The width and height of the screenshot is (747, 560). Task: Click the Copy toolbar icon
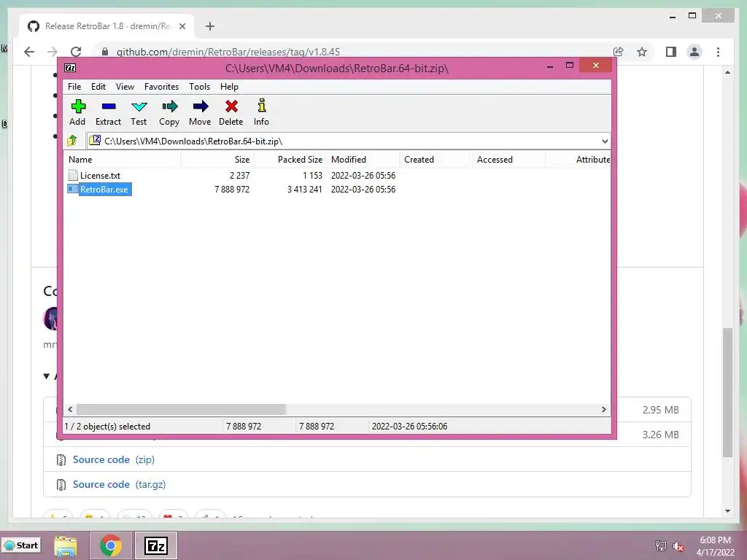point(169,112)
